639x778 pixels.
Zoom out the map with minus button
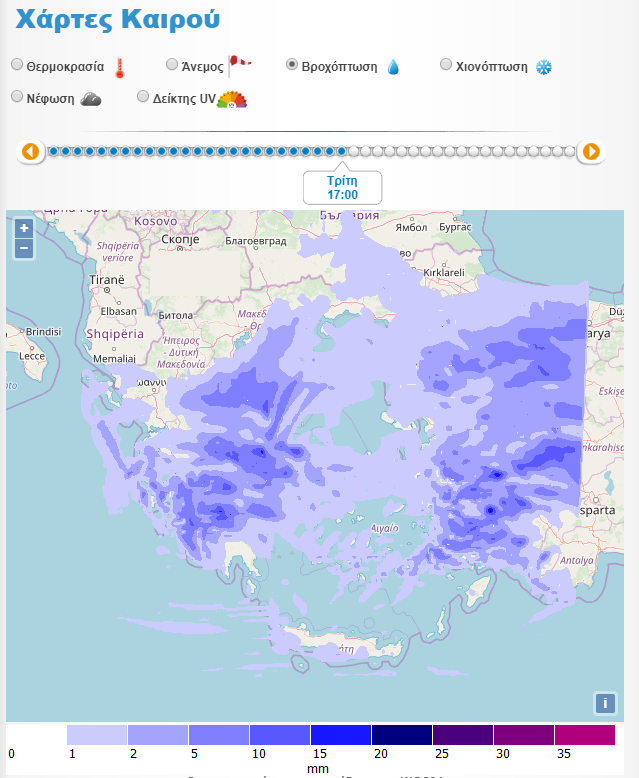24,248
